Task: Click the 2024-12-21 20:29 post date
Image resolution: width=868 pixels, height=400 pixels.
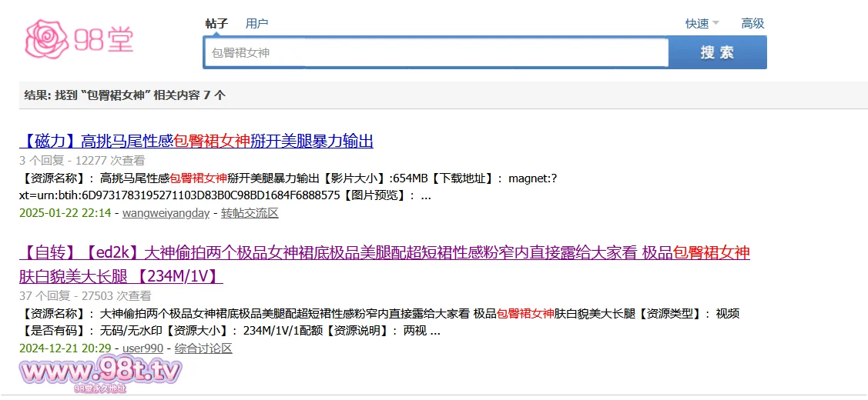Action: (65, 348)
